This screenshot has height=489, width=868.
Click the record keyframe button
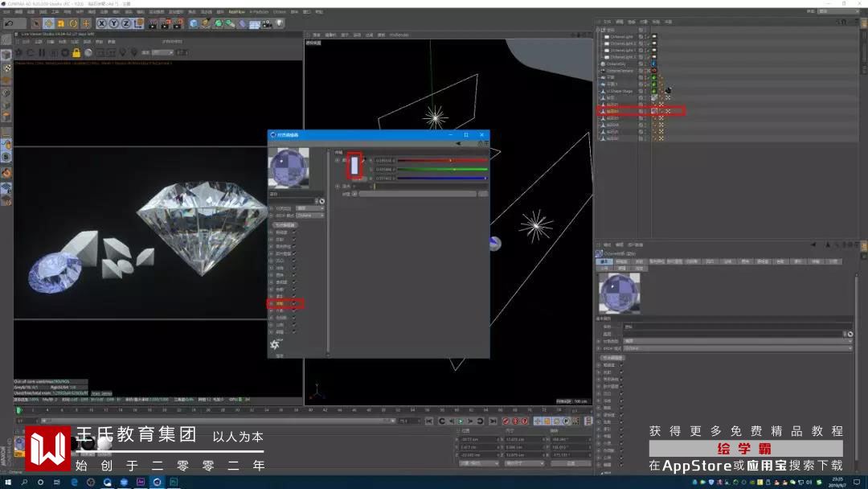pos(506,421)
